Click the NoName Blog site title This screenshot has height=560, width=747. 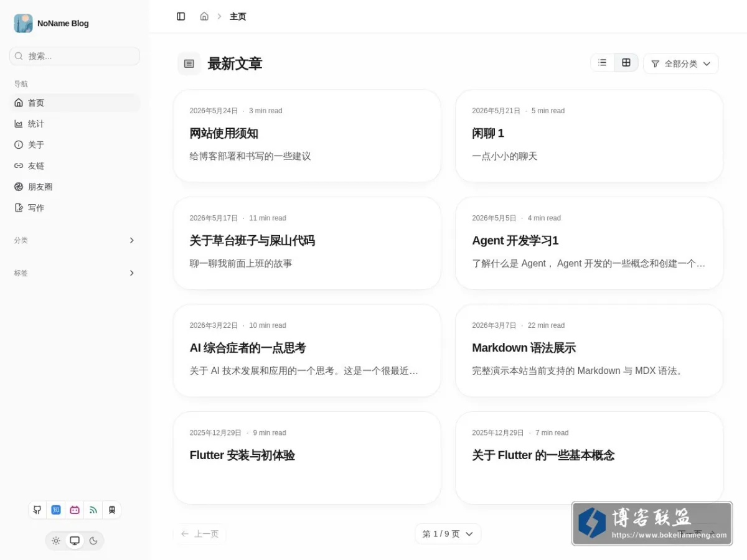tap(63, 24)
